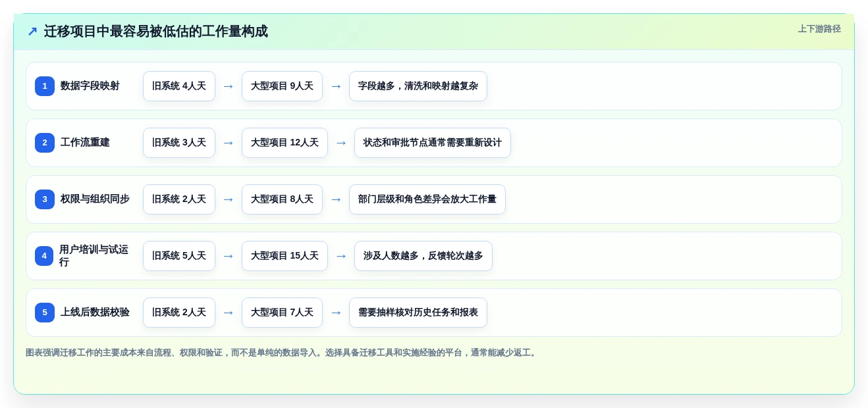Select step number badge 3

[x=45, y=199]
